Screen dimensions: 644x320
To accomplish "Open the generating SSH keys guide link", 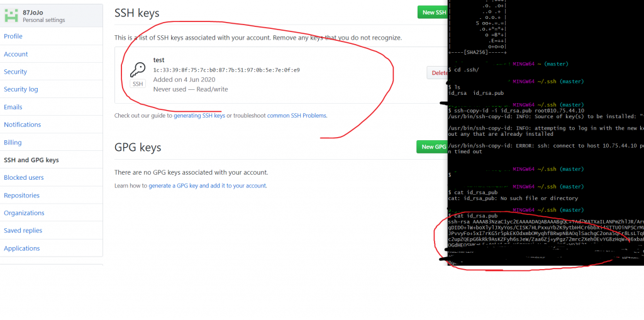I will [199, 116].
